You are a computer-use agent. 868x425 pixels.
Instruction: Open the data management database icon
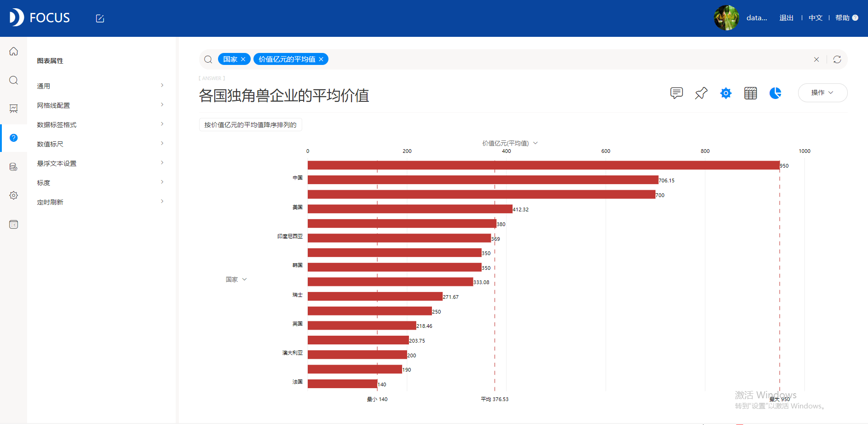tap(14, 167)
